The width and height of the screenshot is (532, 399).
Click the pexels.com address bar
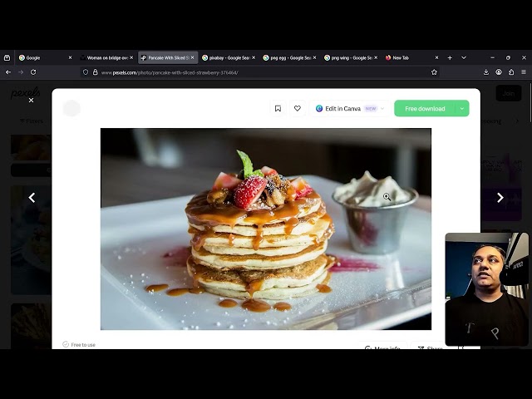[261, 72]
